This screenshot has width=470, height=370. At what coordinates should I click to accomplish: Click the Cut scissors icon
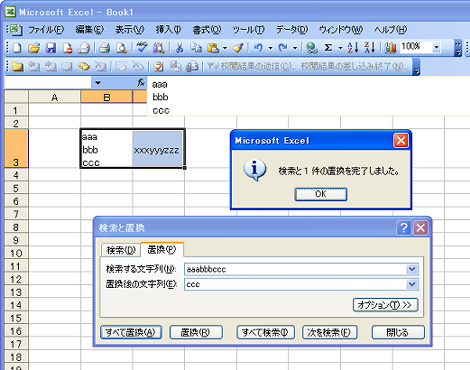179,48
